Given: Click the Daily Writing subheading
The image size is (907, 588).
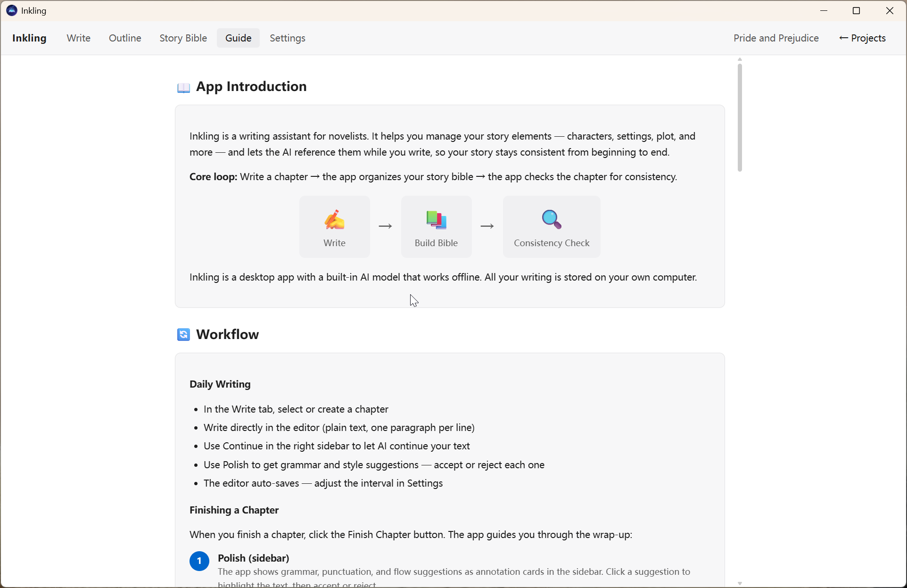Looking at the screenshot, I should pyautogui.click(x=220, y=384).
